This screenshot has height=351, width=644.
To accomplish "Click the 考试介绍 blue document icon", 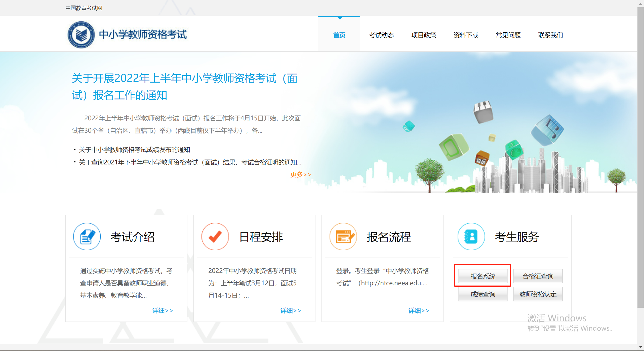I will click(87, 236).
